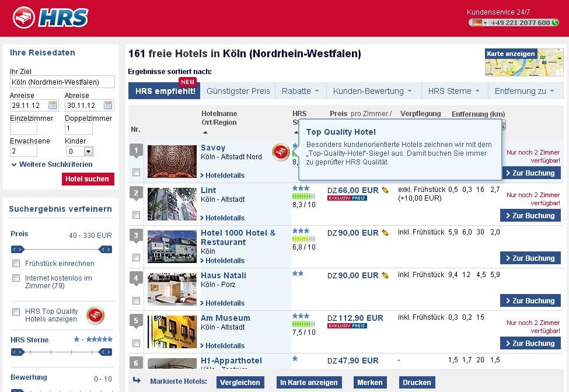Click the number 5 badge for Am Museum
The image size is (569, 392).
pos(136,321)
